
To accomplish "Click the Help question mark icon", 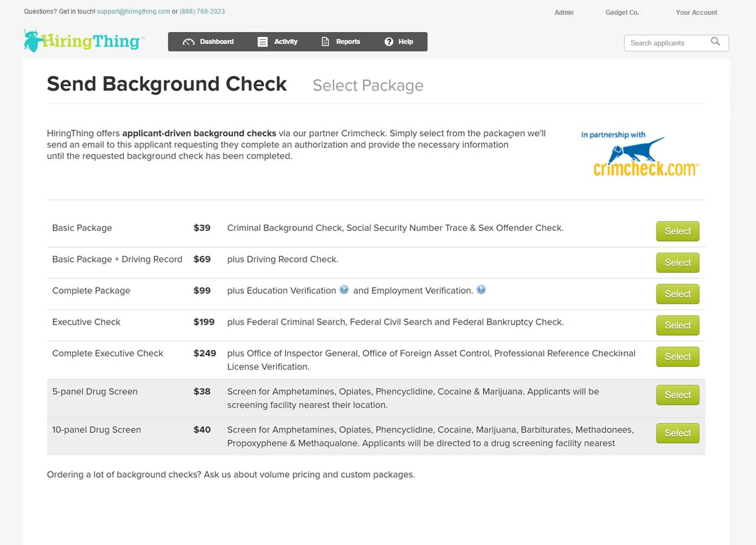I will pos(389,42).
